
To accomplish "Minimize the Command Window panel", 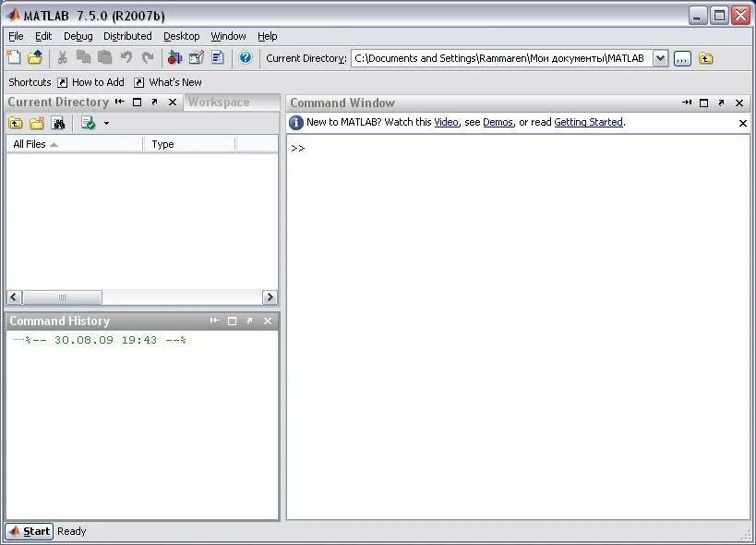I will coord(687,103).
